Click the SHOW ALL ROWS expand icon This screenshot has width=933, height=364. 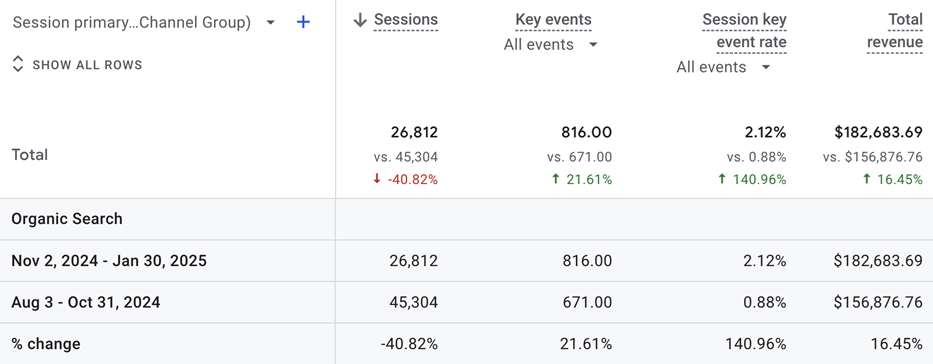point(18,64)
